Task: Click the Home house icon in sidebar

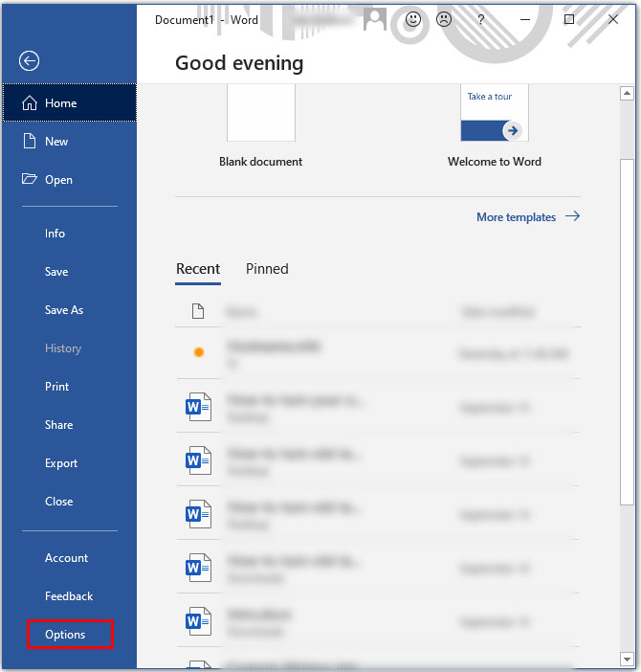Action: 29,102
